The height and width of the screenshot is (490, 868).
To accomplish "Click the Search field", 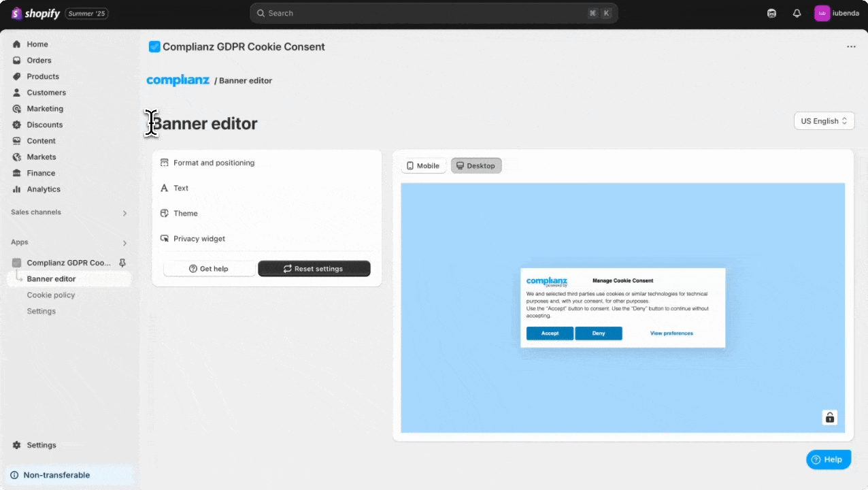I will pyautogui.click(x=434, y=13).
